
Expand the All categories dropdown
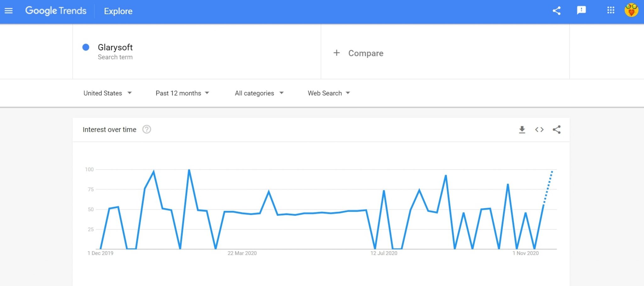tap(259, 93)
